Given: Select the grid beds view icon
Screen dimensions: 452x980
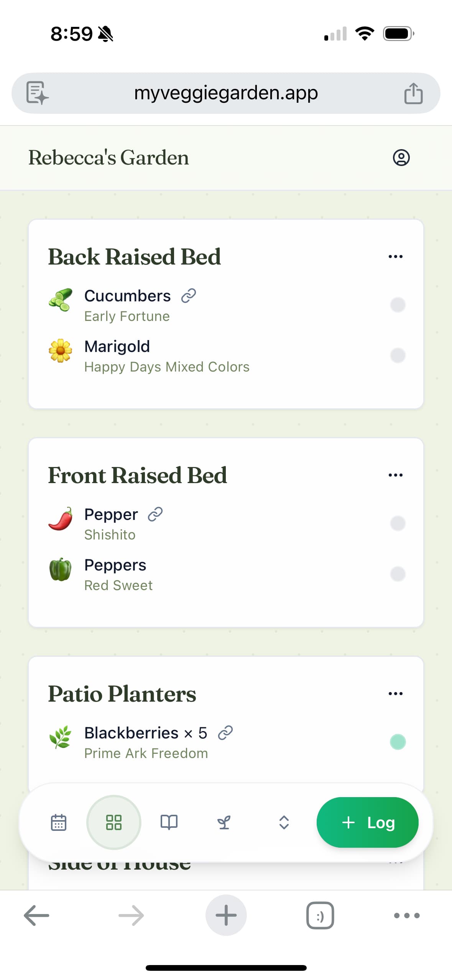Looking at the screenshot, I should click(x=114, y=822).
